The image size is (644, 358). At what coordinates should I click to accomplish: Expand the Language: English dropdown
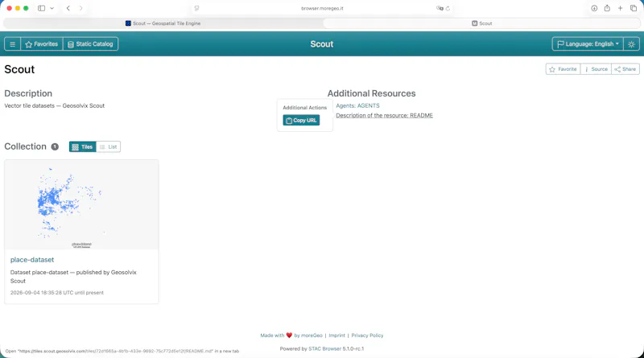click(x=588, y=44)
